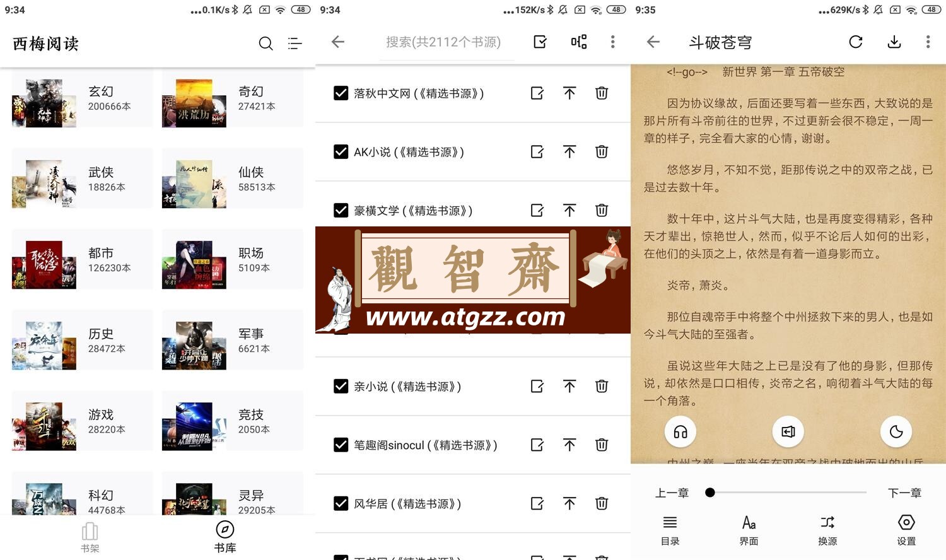
Task: Delete AK小说 book source
Action: pyautogui.click(x=602, y=152)
